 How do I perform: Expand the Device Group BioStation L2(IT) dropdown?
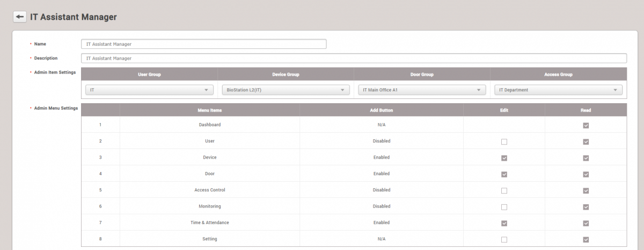286,90
